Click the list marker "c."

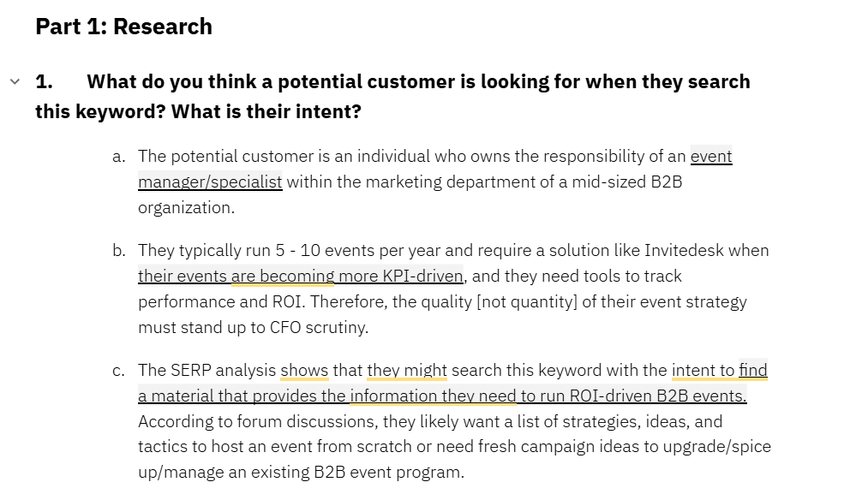119,371
